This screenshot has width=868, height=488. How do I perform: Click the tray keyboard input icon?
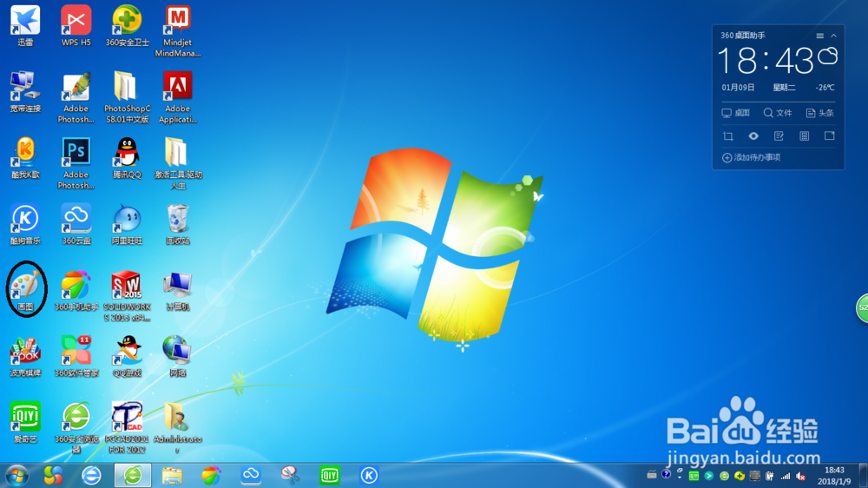pyautogui.click(x=652, y=475)
